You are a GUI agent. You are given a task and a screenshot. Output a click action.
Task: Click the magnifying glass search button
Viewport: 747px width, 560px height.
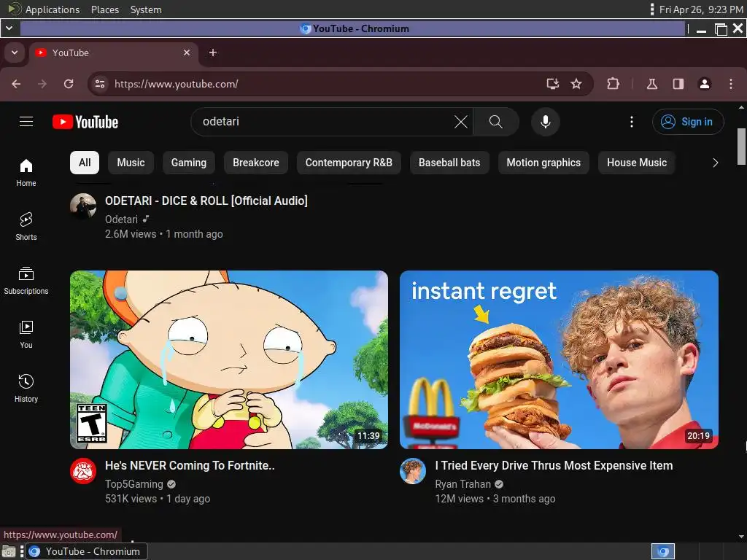tap(495, 122)
